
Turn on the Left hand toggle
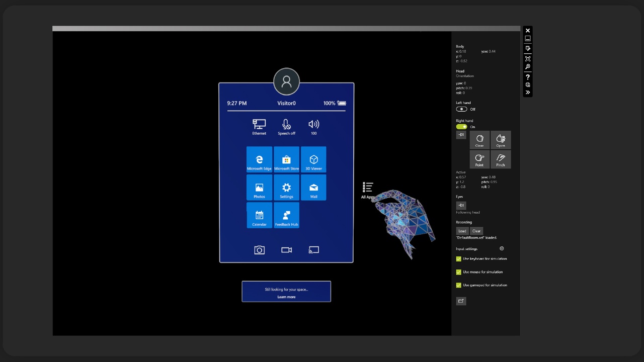461,109
